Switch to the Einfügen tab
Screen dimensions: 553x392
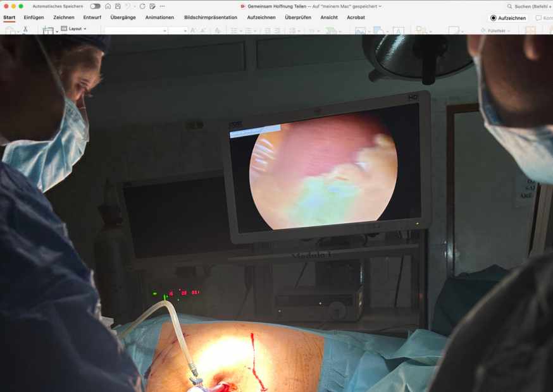(34, 17)
